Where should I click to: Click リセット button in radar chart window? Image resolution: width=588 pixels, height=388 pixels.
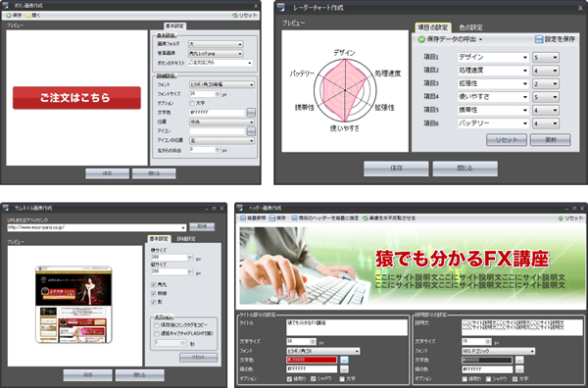coord(507,140)
